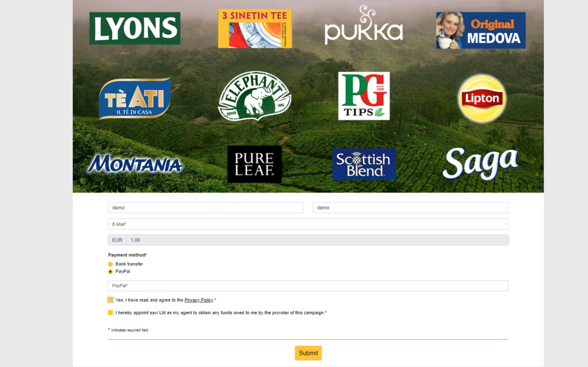588x367 pixels.
Task: Check the Privacy Policy agreement box
Action: (x=110, y=300)
